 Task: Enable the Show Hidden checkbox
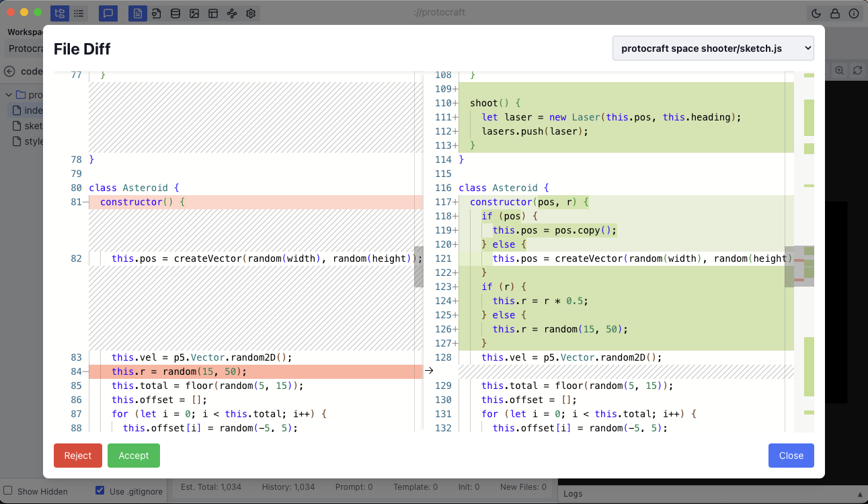coord(8,491)
